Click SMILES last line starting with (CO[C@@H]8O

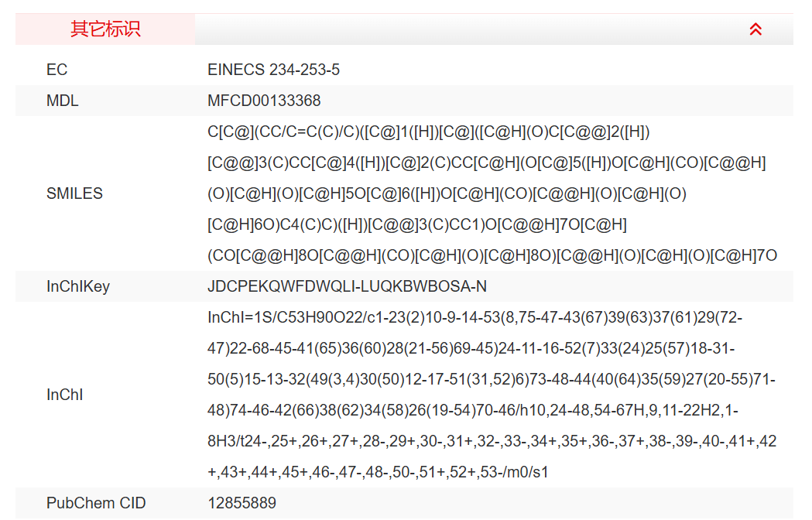492,255
